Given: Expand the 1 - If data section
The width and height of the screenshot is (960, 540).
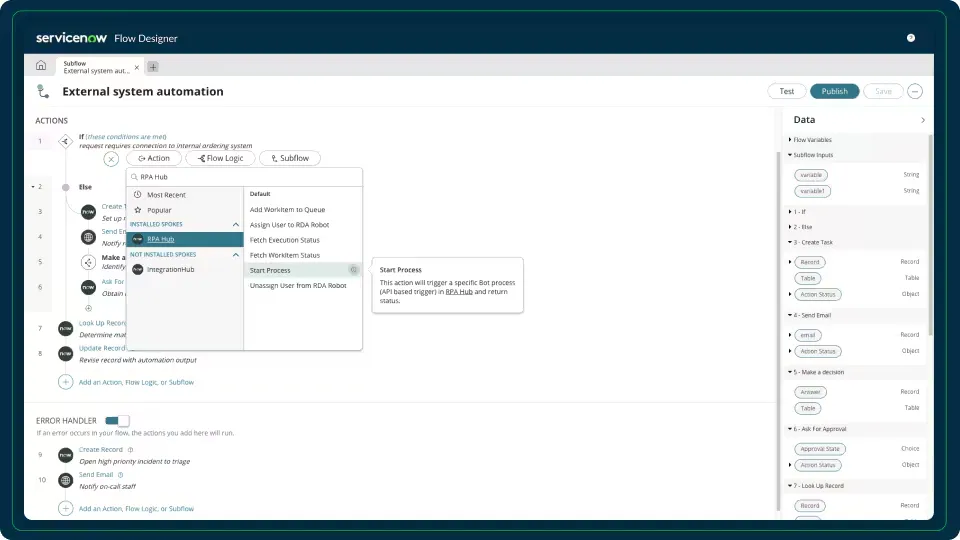Looking at the screenshot, I should pyautogui.click(x=790, y=211).
